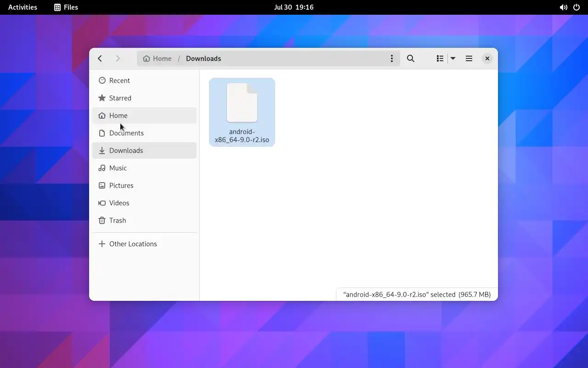Open the path bar three-dots menu
This screenshot has height=368, width=588.
391,58
